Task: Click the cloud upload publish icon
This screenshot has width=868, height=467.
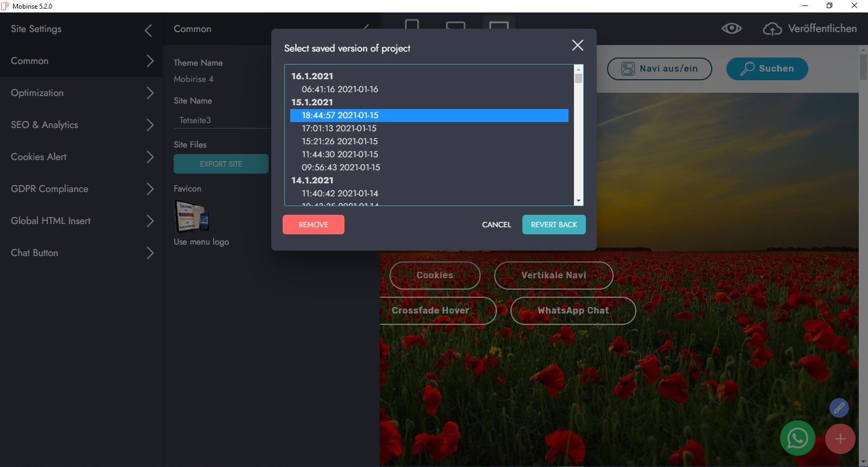Action: (x=772, y=29)
